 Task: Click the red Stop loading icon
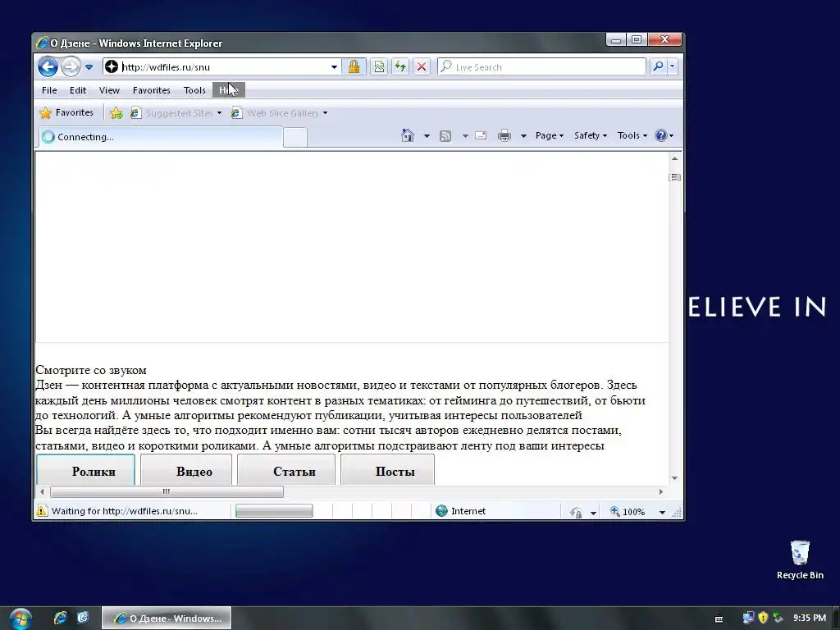422,67
